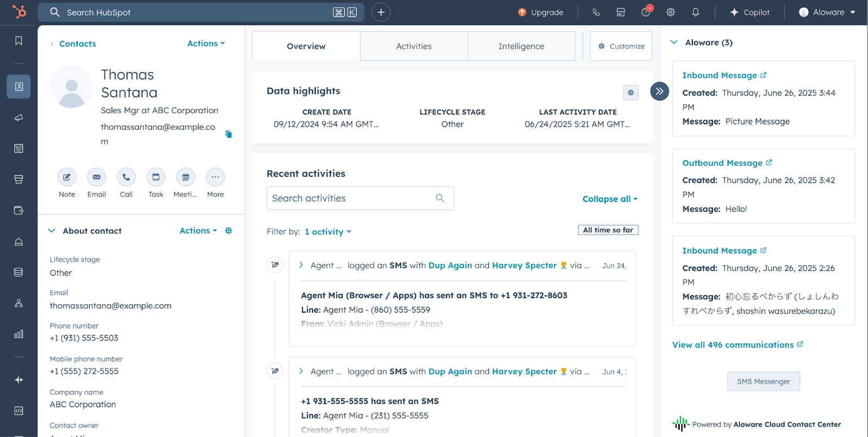Copy the contact email address
The width and height of the screenshot is (868, 437).
[228, 134]
